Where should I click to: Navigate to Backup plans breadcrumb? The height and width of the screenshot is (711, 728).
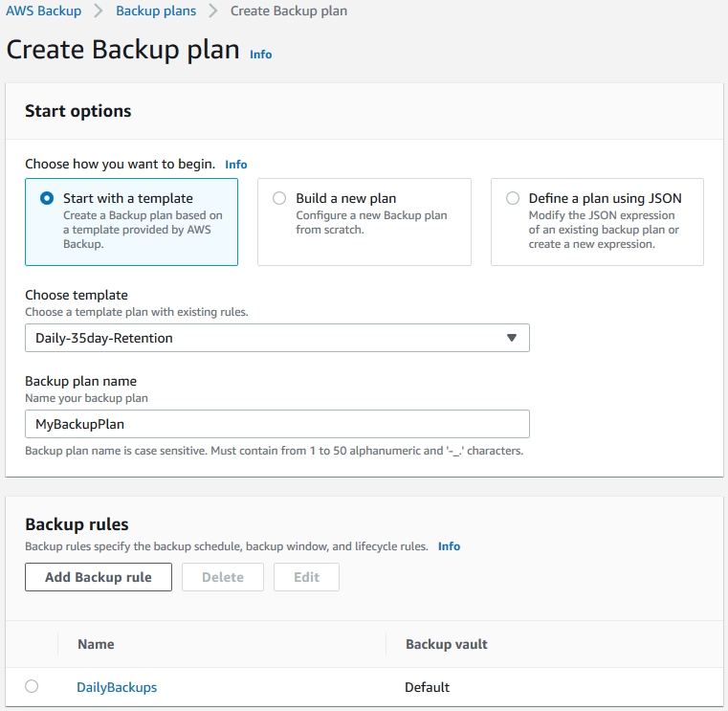(156, 11)
